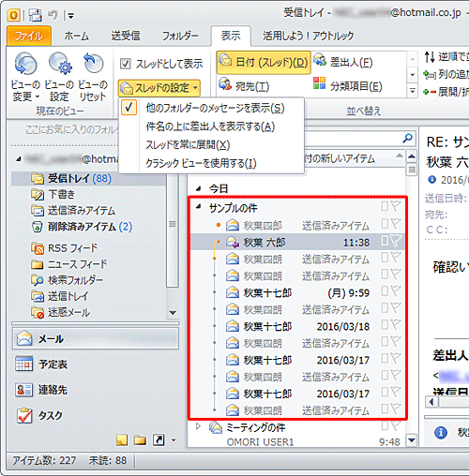Click the Outlook application icon in the title bar
Image resolution: width=469 pixels, height=476 pixels.
(13, 15)
